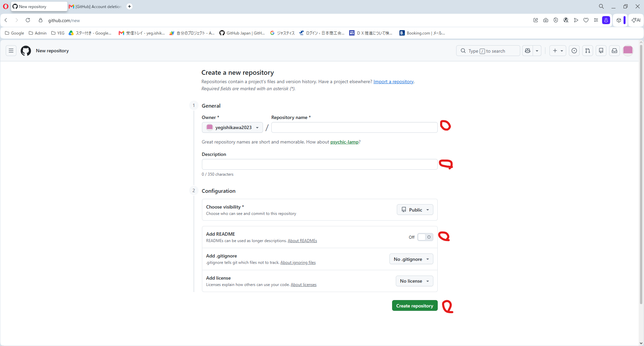Open the GitHub Japan bookmark
The image size is (644, 346).
point(242,33)
